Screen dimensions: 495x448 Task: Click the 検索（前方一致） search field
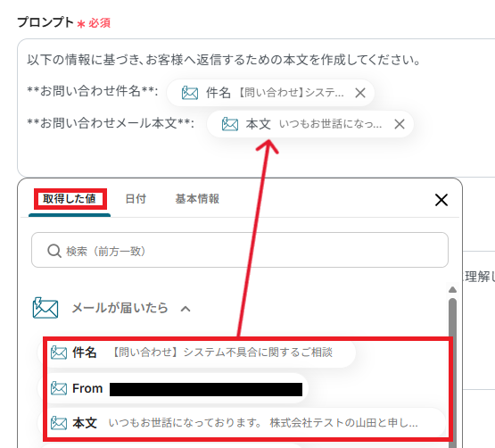(240, 250)
